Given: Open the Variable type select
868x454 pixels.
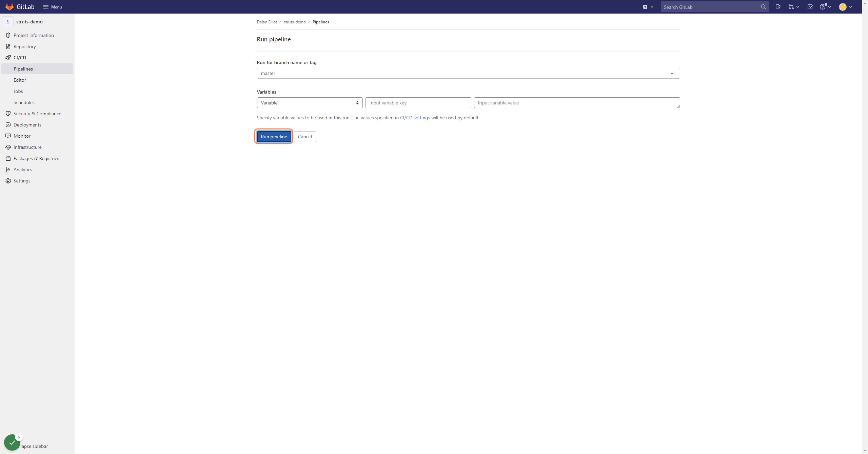Looking at the screenshot, I should click(310, 103).
